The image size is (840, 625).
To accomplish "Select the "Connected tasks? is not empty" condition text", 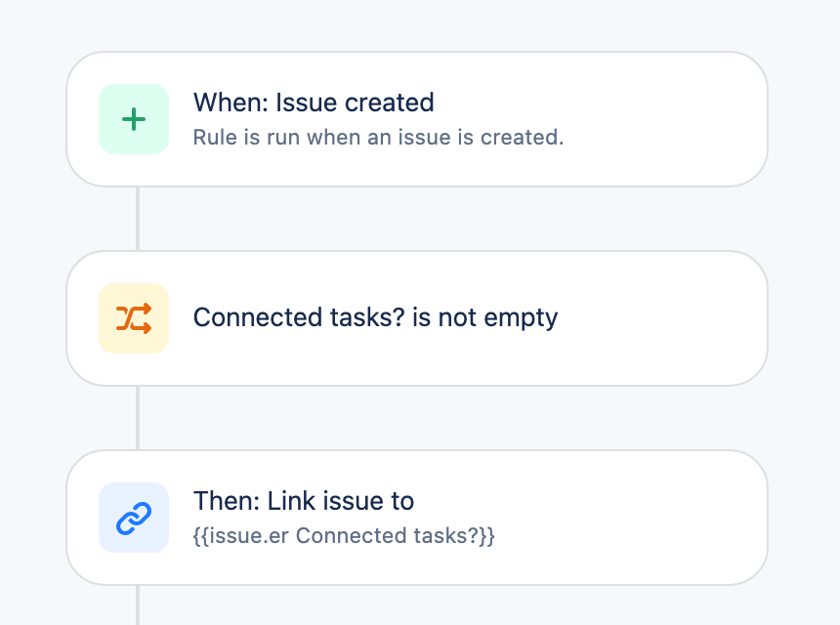I will click(375, 317).
